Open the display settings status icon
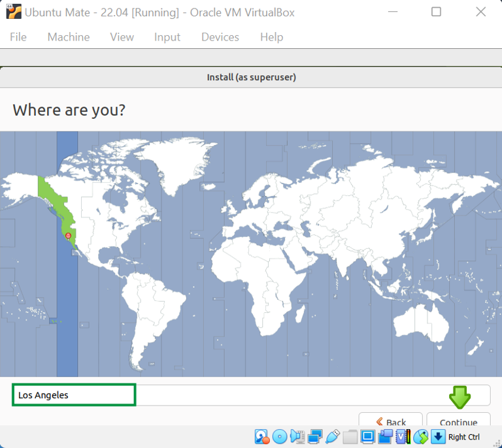Screen dimensions: 502x448 pos(367,437)
